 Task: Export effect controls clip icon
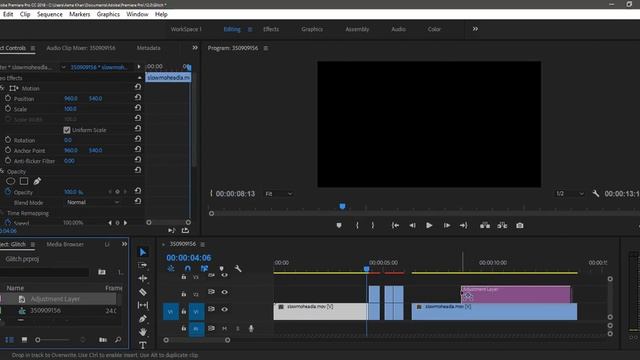point(185,231)
